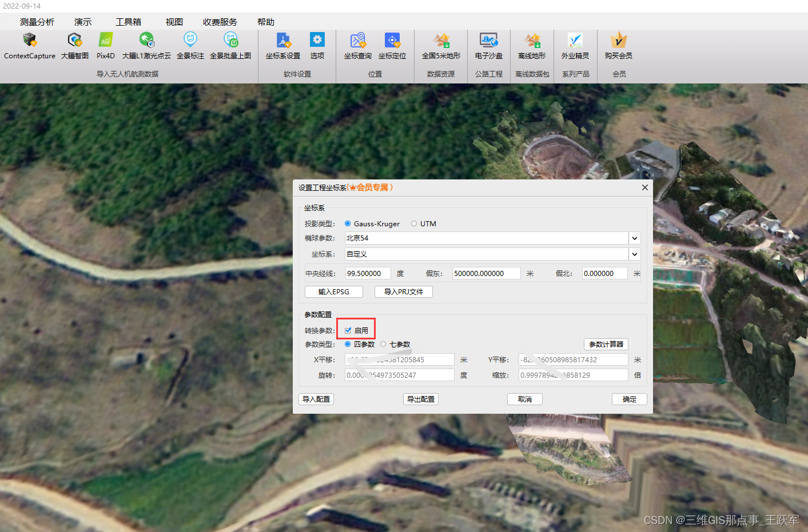808x532 pixels.
Task: Click the 输入EPSG button
Action: point(334,291)
